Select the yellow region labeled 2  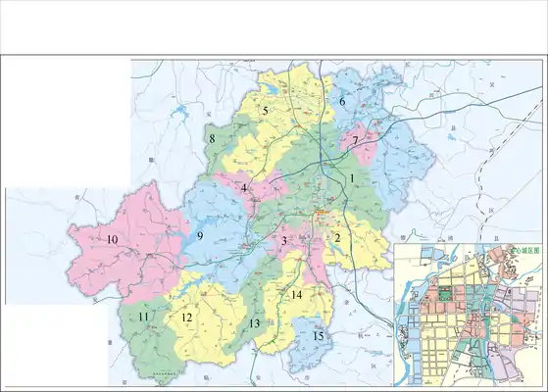click(x=337, y=238)
